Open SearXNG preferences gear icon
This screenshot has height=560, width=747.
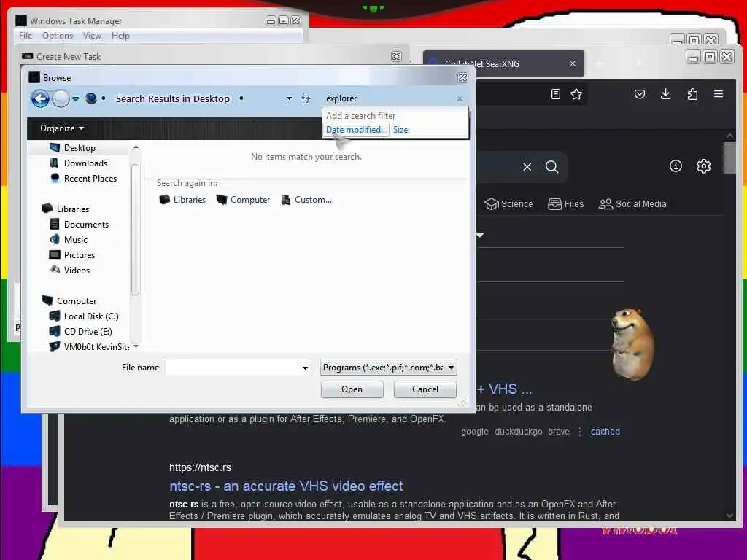[x=704, y=166]
